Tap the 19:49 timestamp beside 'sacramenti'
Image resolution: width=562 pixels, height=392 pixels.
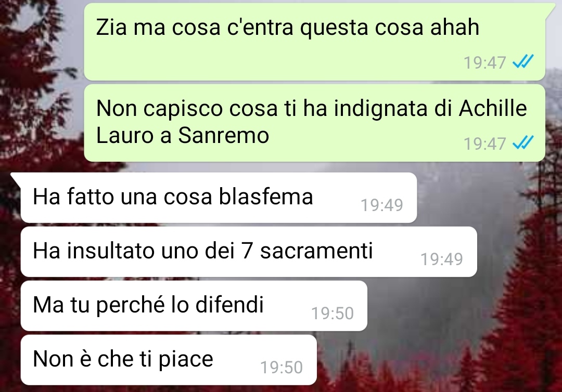tap(442, 259)
